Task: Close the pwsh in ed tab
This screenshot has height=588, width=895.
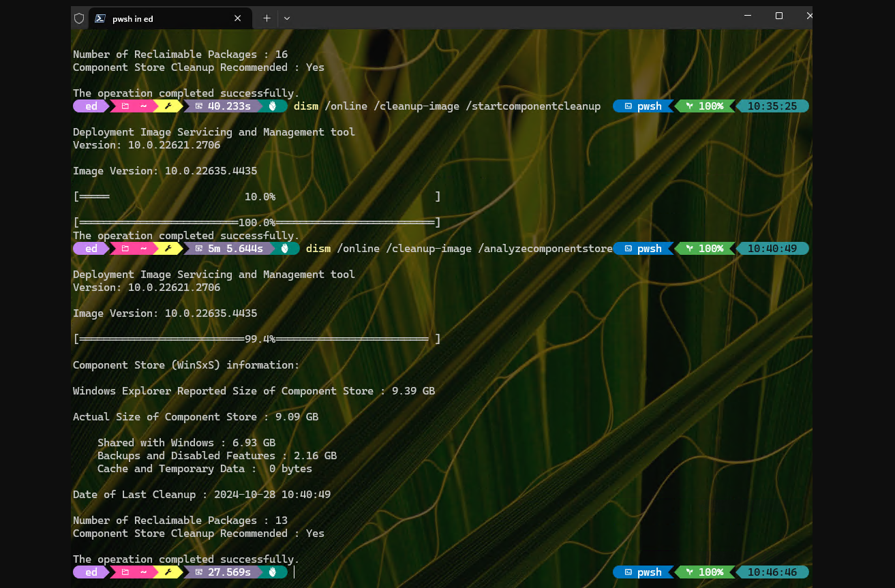Action: 237,18
